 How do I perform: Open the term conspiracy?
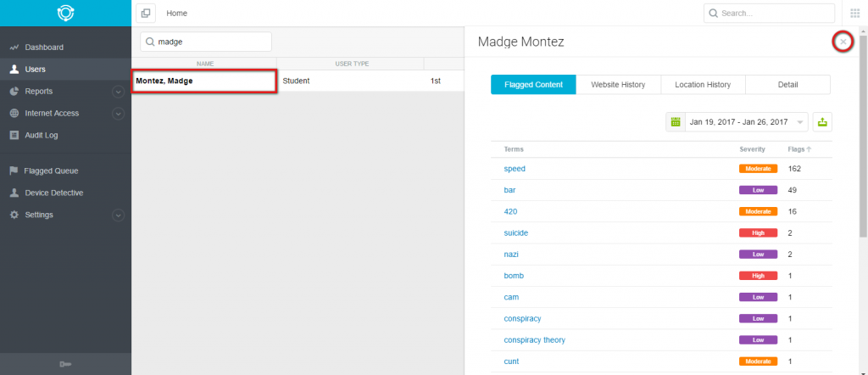coord(522,318)
